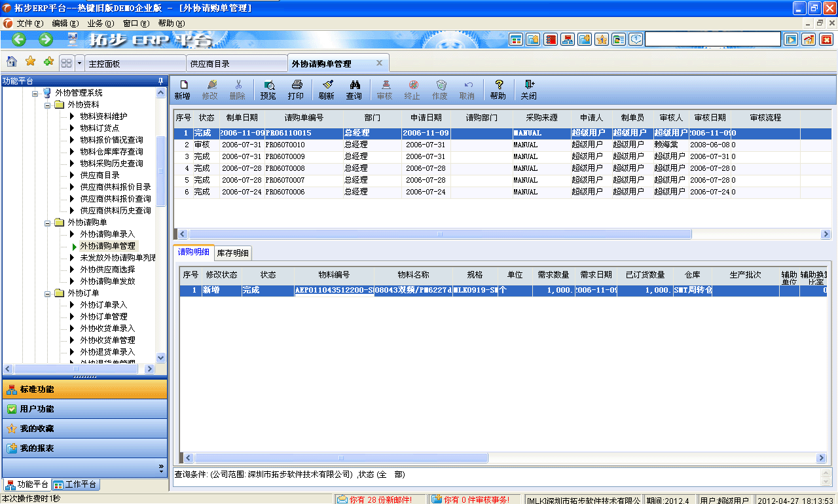Click the 删除 (Delete) toolbar icon
This screenshot has width=838, height=504.
[x=239, y=90]
